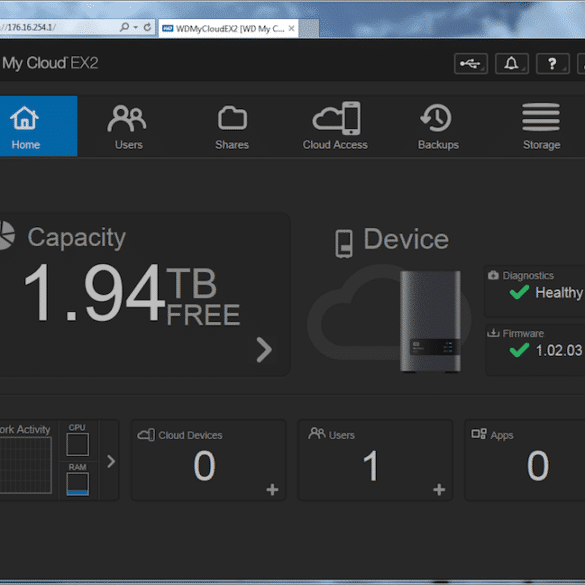Open the alerts bell icon
Screen dimensions: 585x585
[x=512, y=63]
